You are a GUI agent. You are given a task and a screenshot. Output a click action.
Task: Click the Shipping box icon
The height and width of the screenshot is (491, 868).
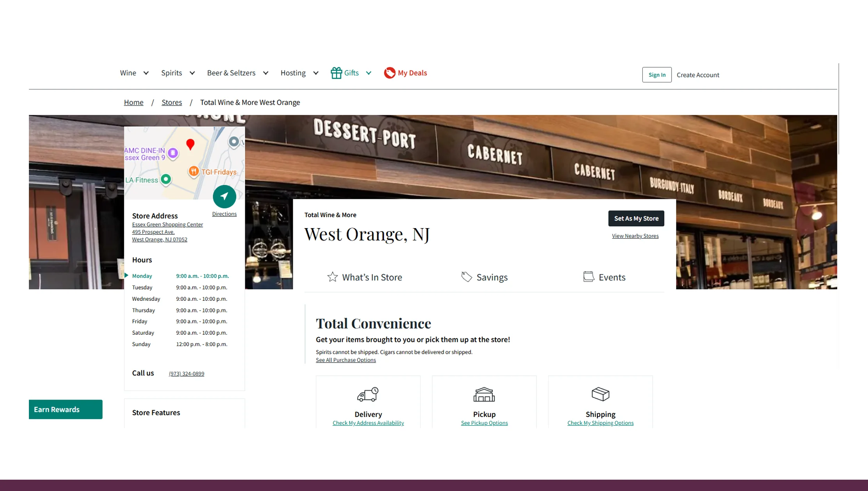pos(600,394)
